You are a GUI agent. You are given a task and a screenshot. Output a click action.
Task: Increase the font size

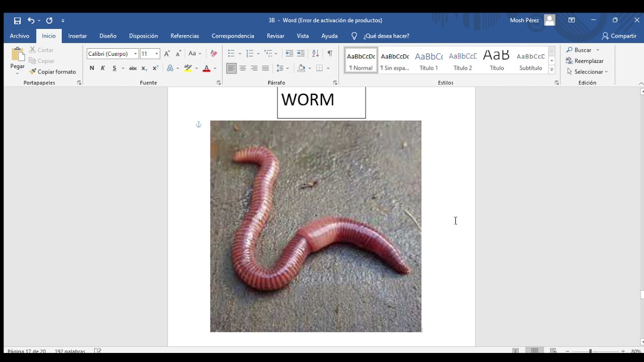(x=167, y=54)
